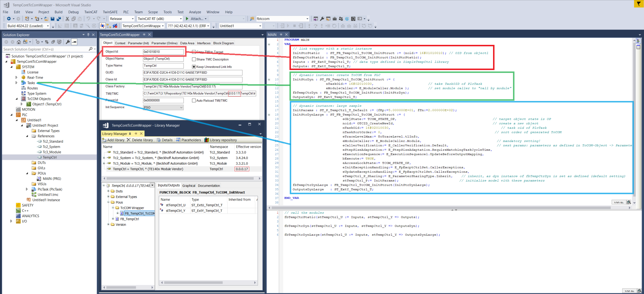Expand the Tasks node in tree

pos(16,83)
